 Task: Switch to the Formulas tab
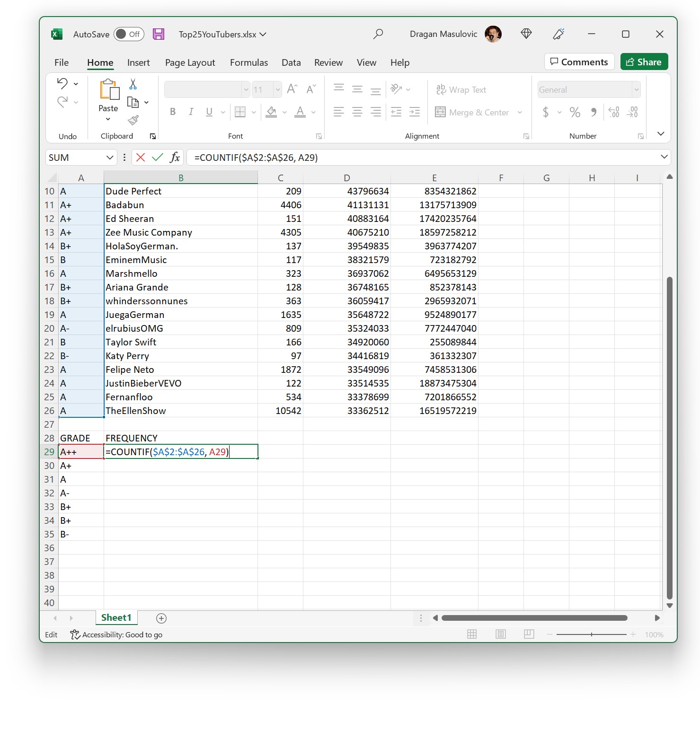[249, 62]
